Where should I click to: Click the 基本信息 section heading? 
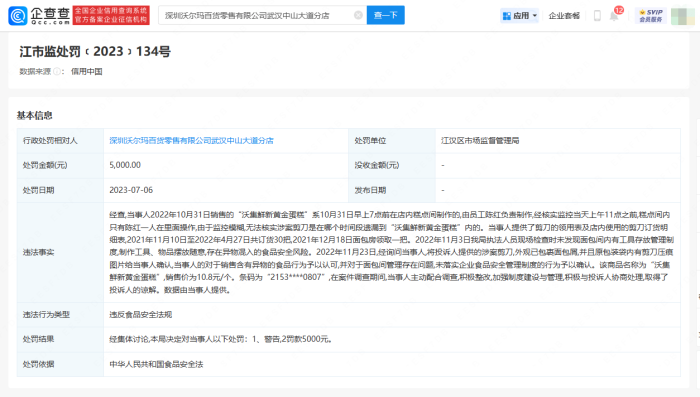[34, 116]
